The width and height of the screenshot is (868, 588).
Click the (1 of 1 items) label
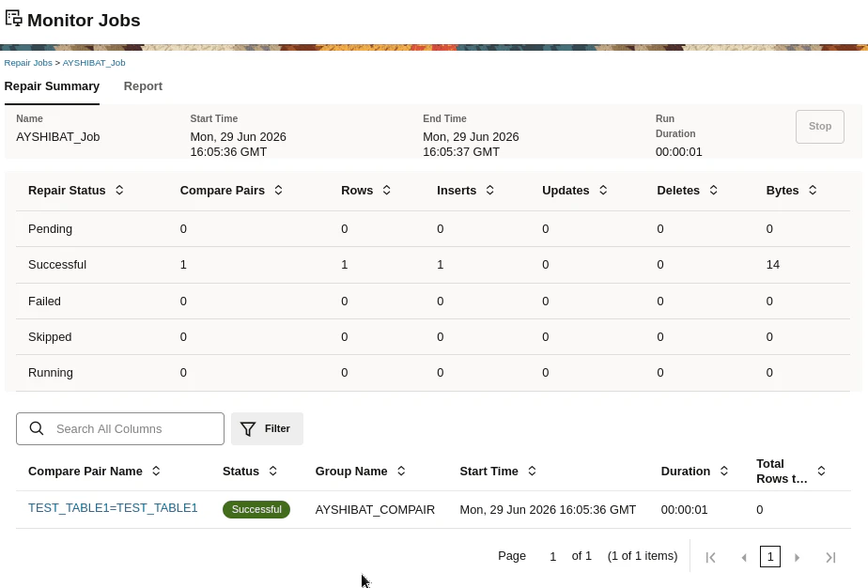pos(643,556)
